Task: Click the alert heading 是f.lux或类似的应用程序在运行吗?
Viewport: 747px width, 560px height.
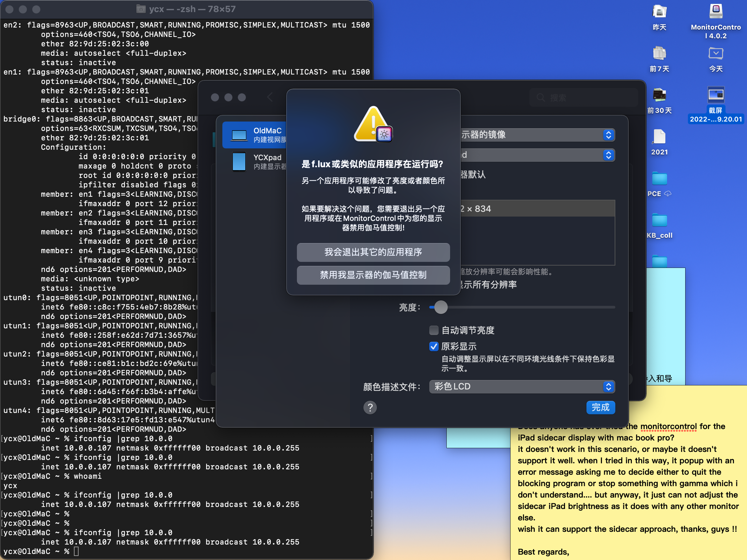Action: (x=372, y=164)
